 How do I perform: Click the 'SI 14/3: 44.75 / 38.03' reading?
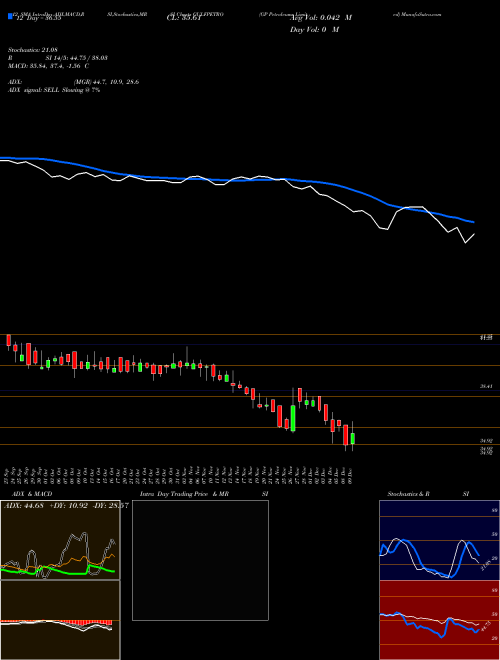(77, 58)
